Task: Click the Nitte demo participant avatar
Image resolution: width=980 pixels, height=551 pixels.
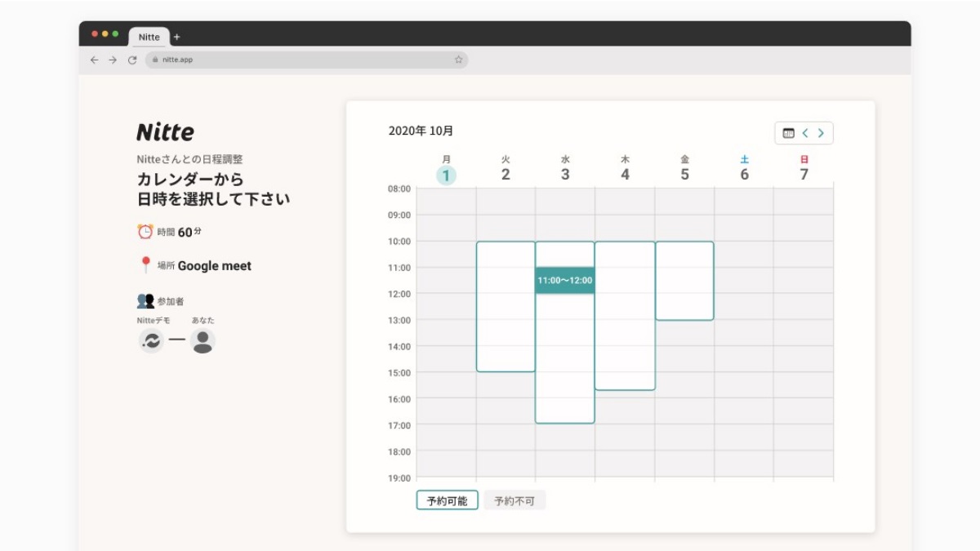Action: pos(151,340)
